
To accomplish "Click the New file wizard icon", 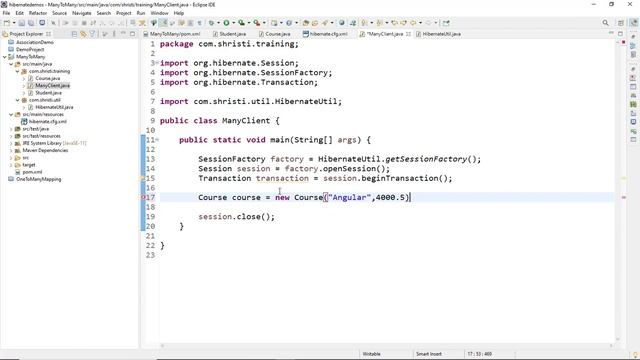I will coord(7,23).
